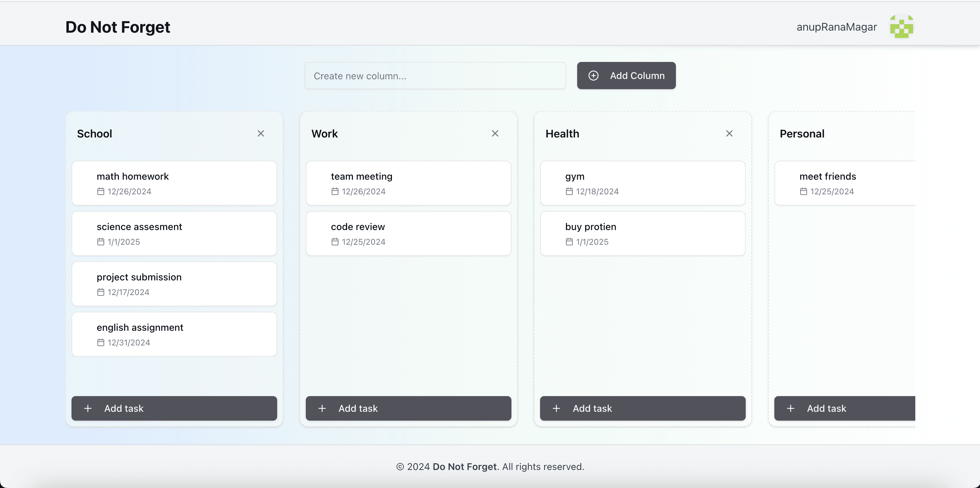Viewport: 980px width, 488px height.
Task: Remove the School column with its X icon
Action: point(260,133)
